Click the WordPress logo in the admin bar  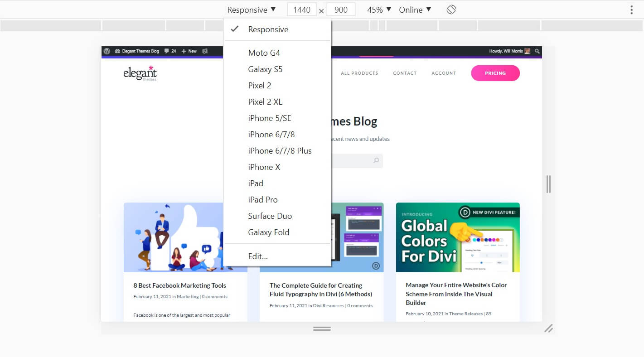107,51
